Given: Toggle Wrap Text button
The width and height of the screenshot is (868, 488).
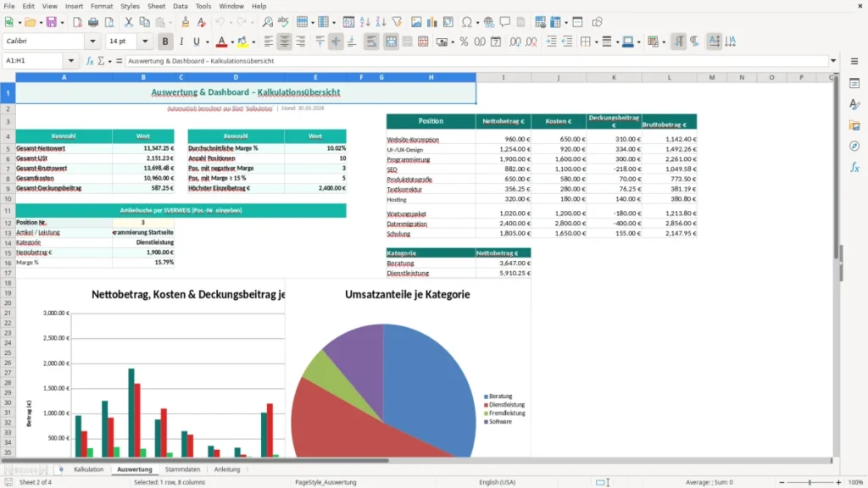Looking at the screenshot, I should click(x=371, y=42).
